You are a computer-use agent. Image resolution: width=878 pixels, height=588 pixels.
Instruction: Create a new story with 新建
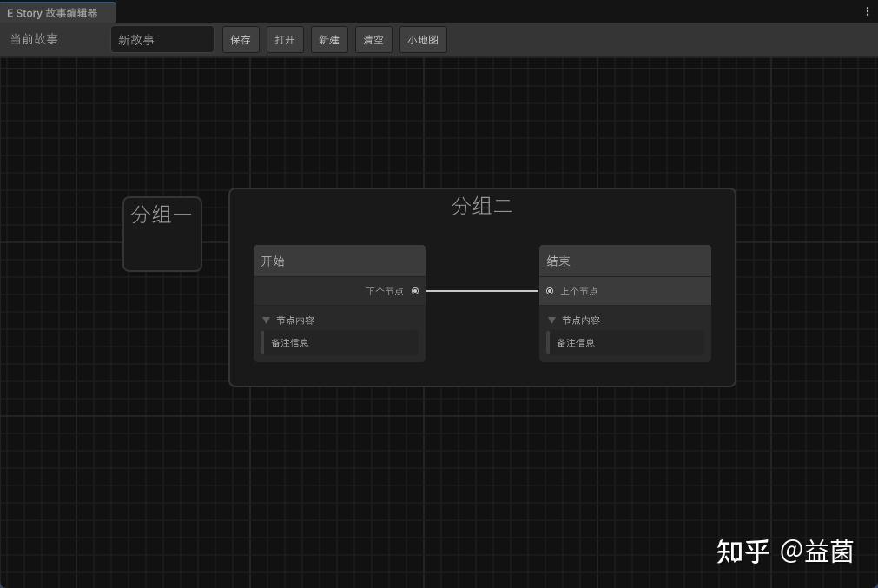328,39
